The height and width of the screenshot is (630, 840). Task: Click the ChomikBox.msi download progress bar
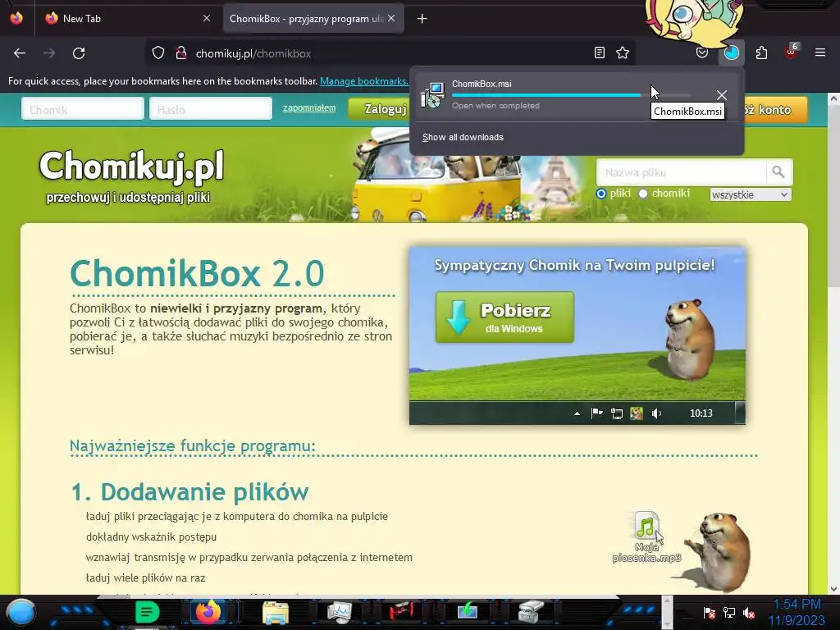pyautogui.click(x=572, y=95)
